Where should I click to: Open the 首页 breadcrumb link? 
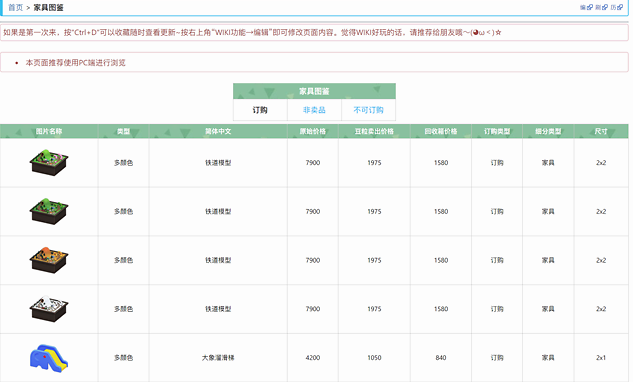click(15, 7)
